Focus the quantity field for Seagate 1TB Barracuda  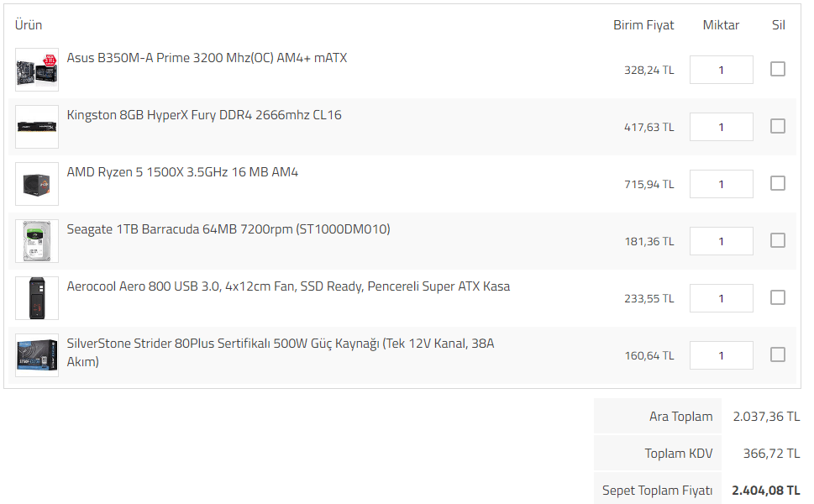(721, 241)
